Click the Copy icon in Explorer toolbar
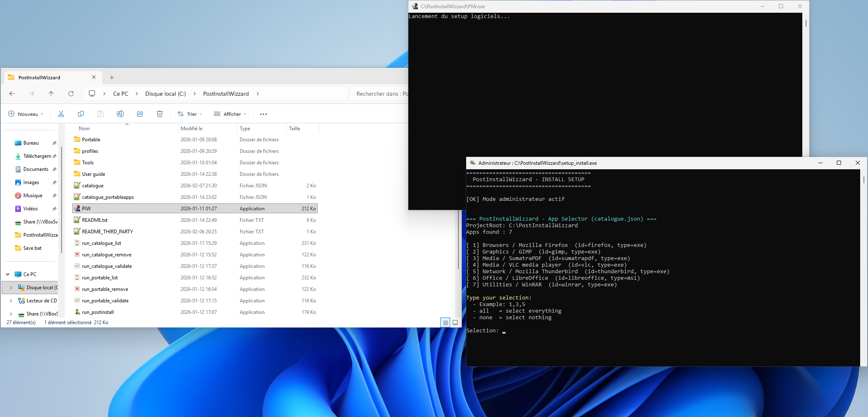The width and height of the screenshot is (868, 417). [x=81, y=114]
